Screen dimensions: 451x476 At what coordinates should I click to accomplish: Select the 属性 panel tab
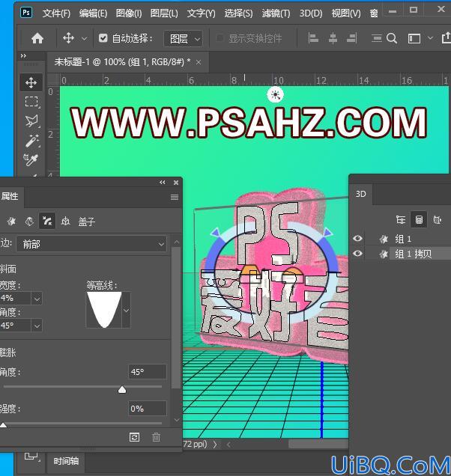pos(10,196)
